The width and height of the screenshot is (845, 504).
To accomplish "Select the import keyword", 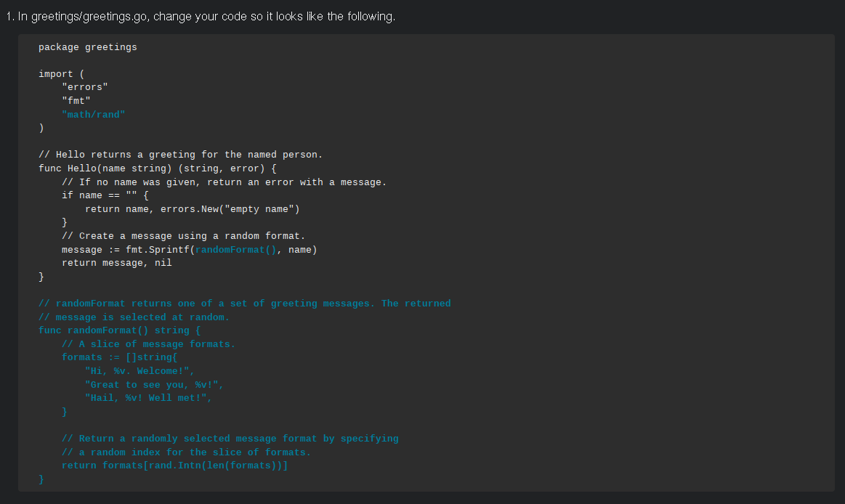I will point(56,73).
